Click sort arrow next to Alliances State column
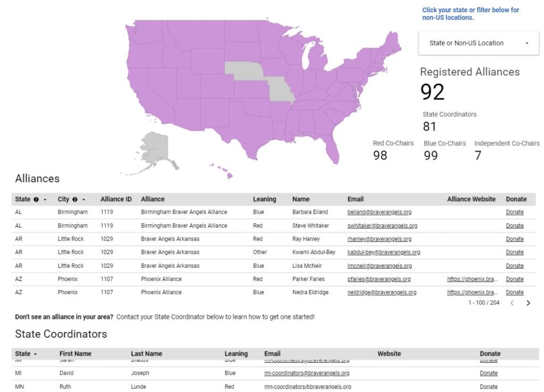The height and width of the screenshot is (392, 544). [x=45, y=200]
